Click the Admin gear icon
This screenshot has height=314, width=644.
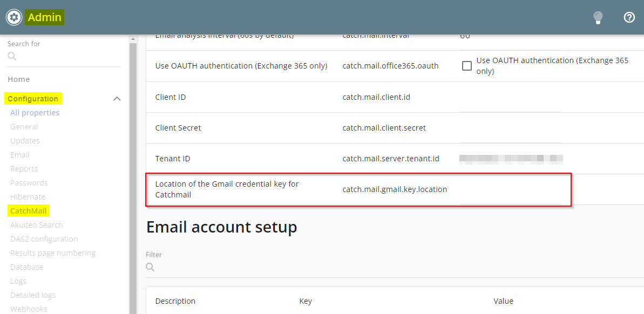click(14, 17)
